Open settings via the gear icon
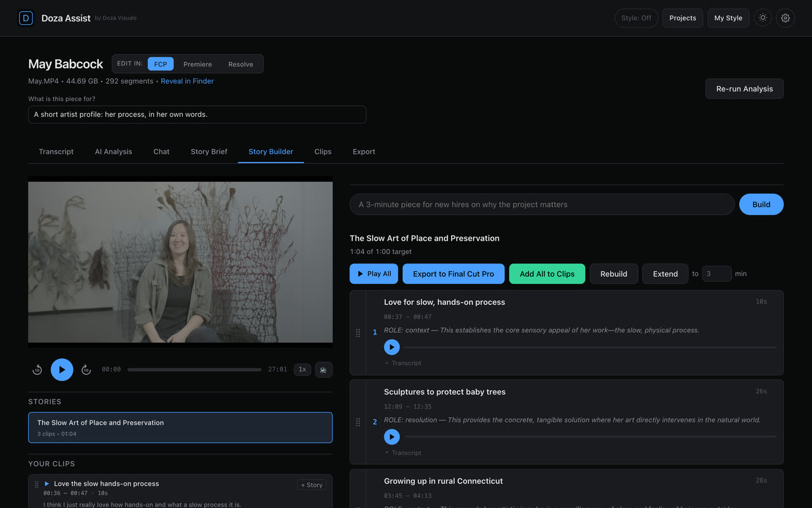Viewport: 812px width, 508px height. click(785, 18)
